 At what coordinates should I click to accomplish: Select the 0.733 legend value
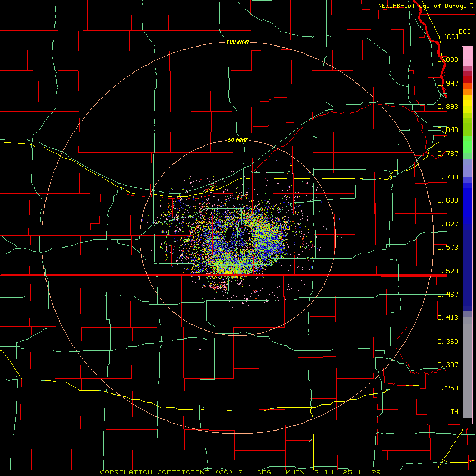[x=448, y=177]
